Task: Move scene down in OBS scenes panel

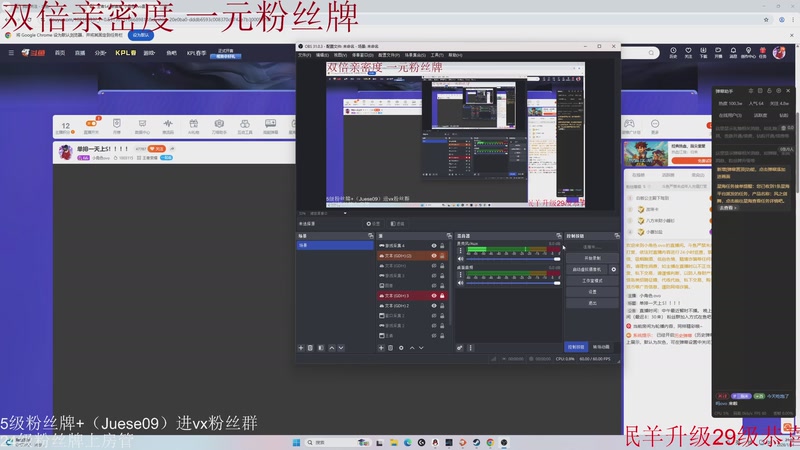Action: pyautogui.click(x=341, y=348)
